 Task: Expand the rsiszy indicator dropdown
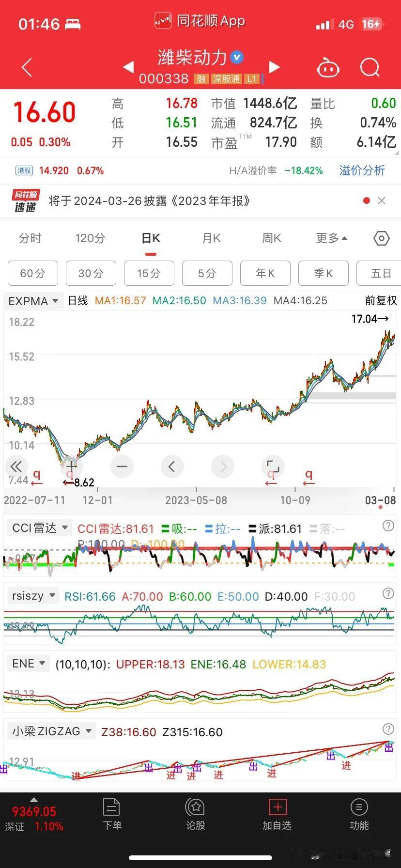click(33, 595)
